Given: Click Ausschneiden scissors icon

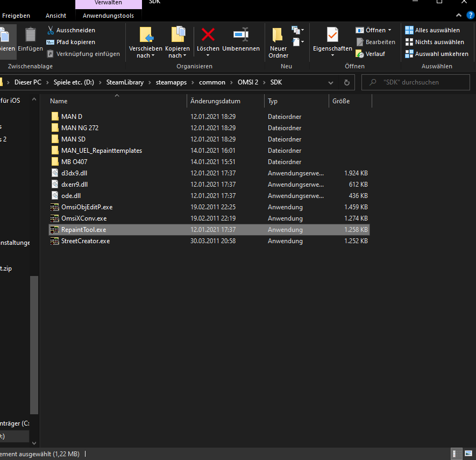Looking at the screenshot, I should point(51,30).
